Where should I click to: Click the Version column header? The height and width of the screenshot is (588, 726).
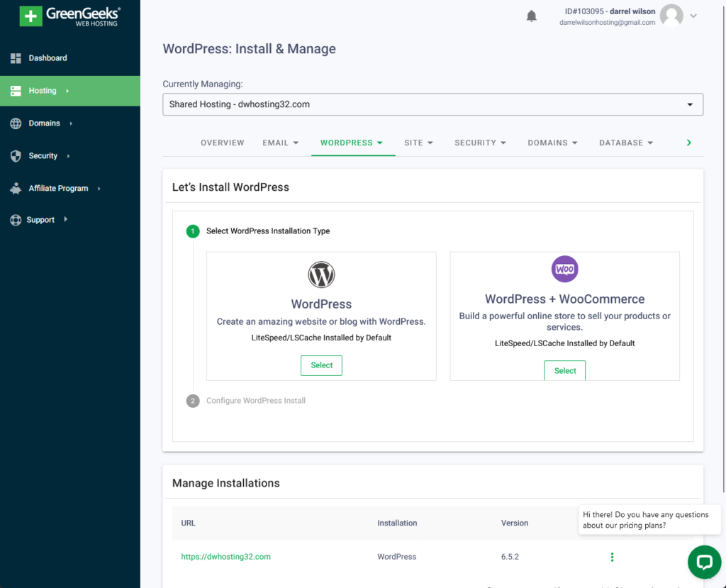coord(515,523)
